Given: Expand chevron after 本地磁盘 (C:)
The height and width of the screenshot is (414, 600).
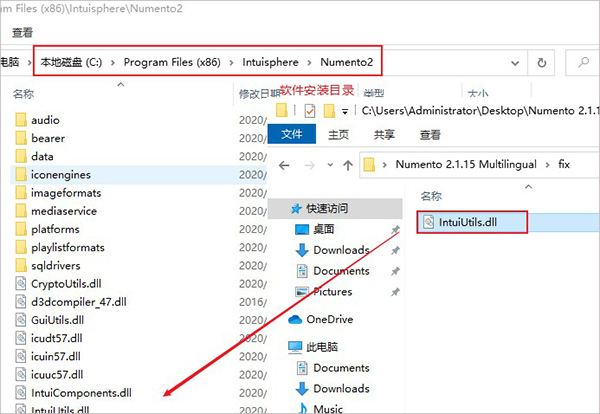Looking at the screenshot, I should click(x=112, y=63).
